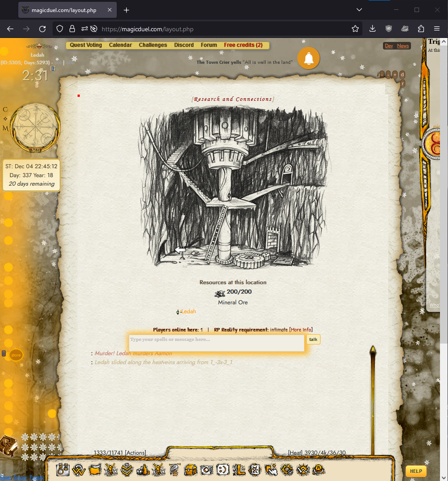Click the boot with checklist icon
The height and width of the screenshot is (481, 448).
(238, 470)
